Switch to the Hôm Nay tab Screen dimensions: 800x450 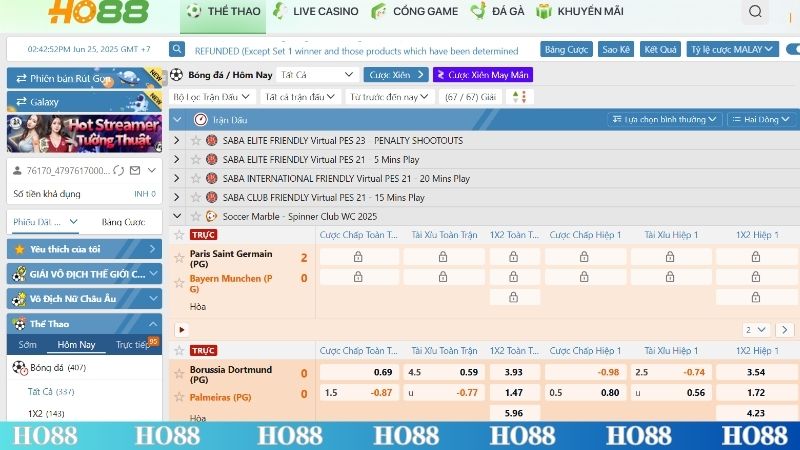76,344
